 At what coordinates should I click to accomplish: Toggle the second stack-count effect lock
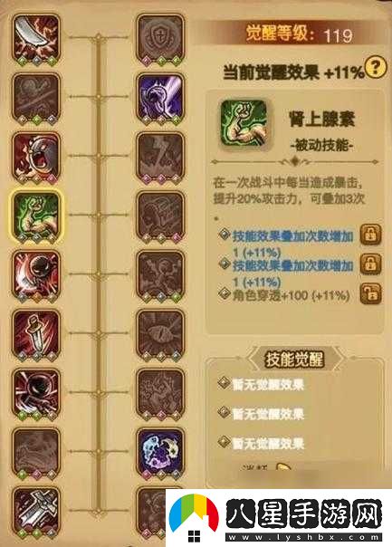click(371, 264)
